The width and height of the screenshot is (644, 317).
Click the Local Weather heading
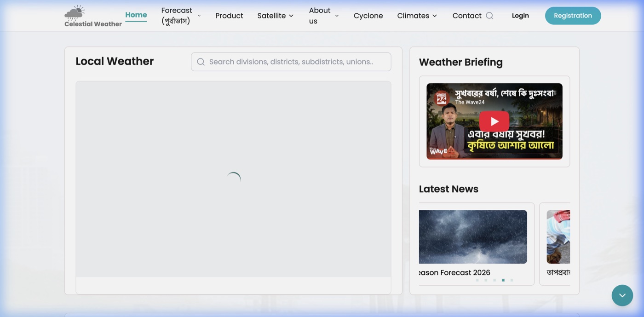(x=115, y=61)
